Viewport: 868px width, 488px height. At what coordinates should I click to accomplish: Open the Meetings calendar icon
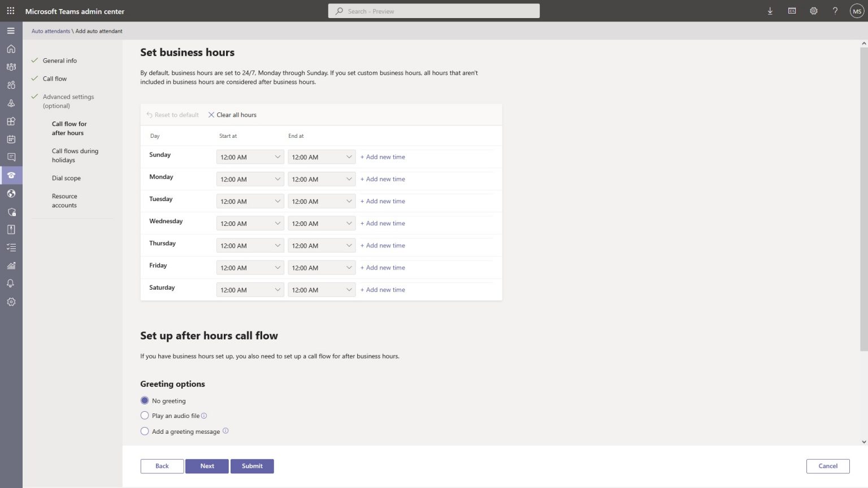[x=10, y=139]
